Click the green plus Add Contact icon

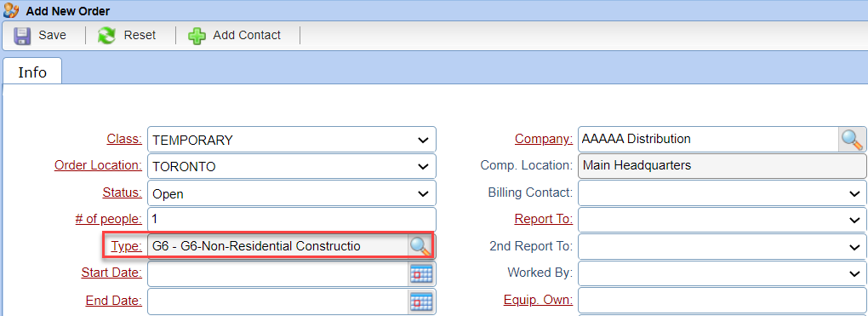[x=197, y=36]
